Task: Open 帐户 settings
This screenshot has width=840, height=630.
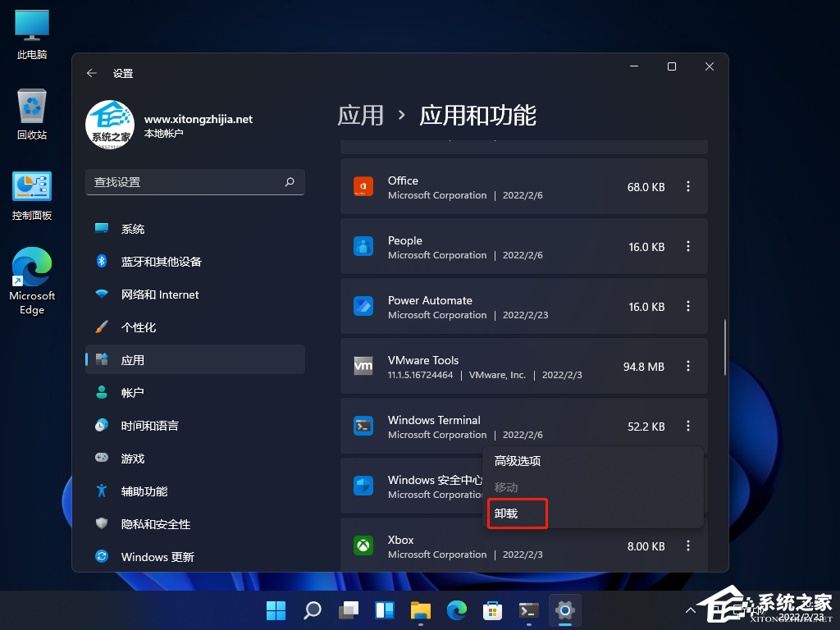Action: tap(134, 392)
